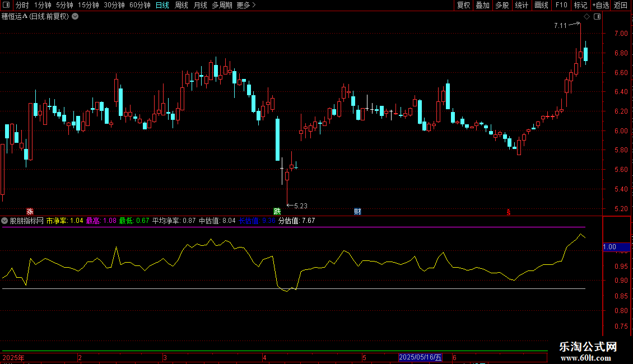The image size is (633, 364).
Task: Toggle the right side panel icon
Action: [597, 17]
